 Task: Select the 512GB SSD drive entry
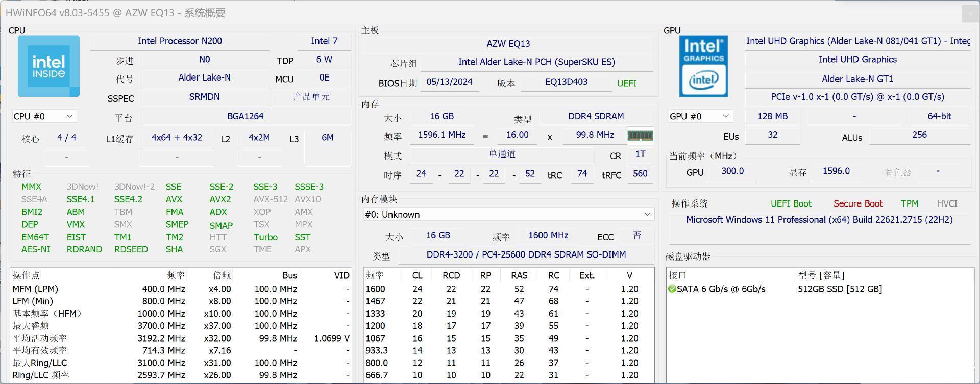[x=839, y=289]
